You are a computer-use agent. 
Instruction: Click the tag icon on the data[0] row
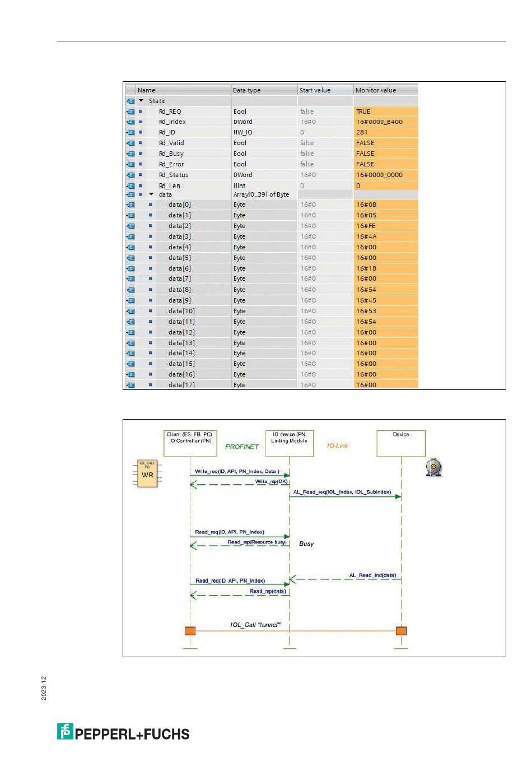tap(130, 205)
